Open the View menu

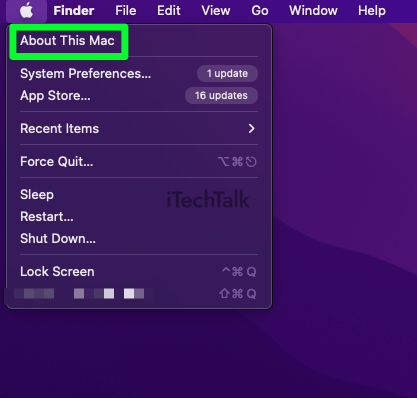216,11
